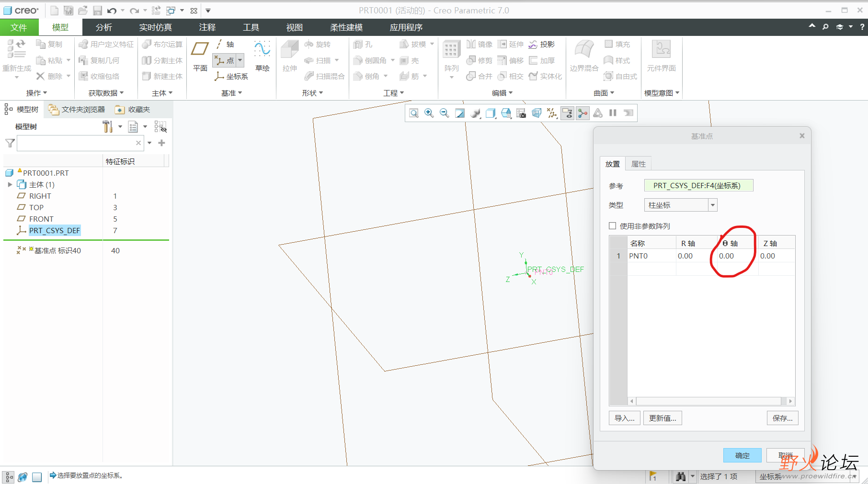Click the Zoom In magnifier icon
The height and width of the screenshot is (484, 868).
429,113
